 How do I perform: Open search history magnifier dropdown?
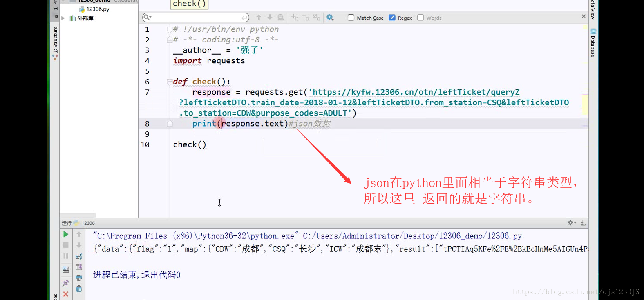[x=148, y=17]
